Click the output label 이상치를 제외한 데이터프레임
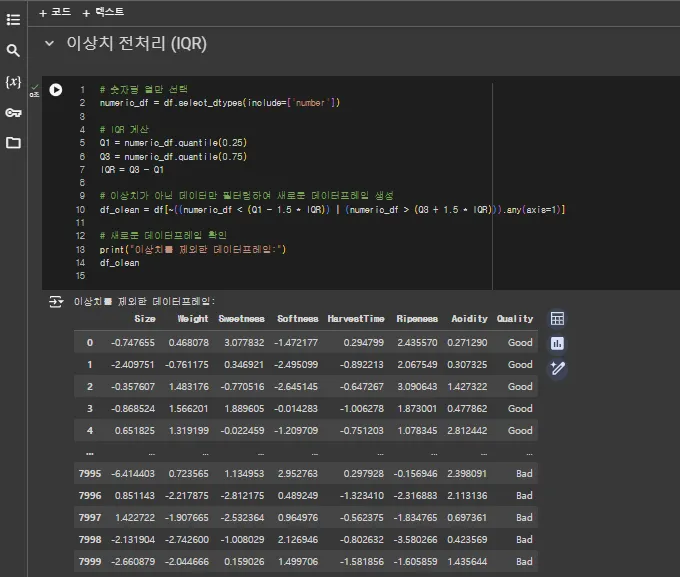This screenshot has height=577, width=680. click(x=144, y=302)
